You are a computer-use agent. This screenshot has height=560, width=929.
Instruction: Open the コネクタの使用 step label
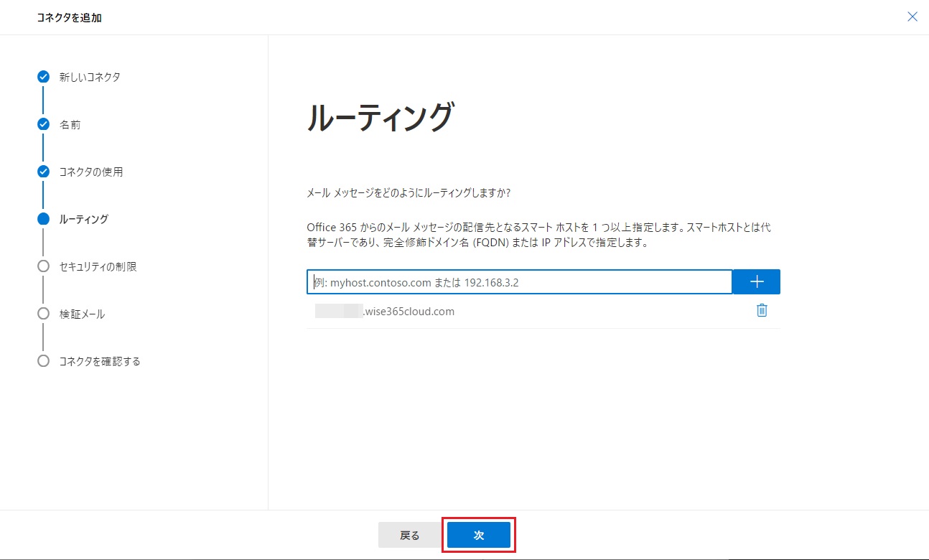[91, 172]
